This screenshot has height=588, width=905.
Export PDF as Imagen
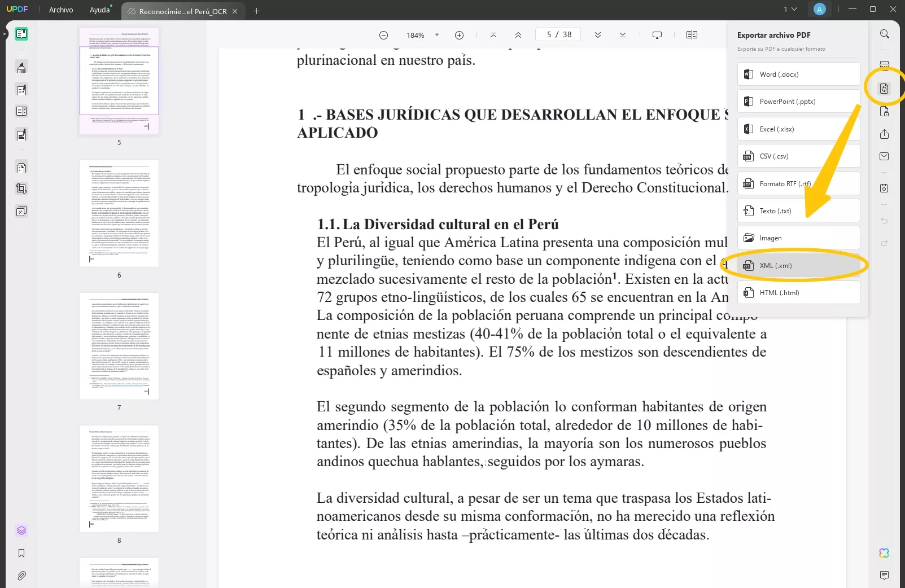click(798, 238)
